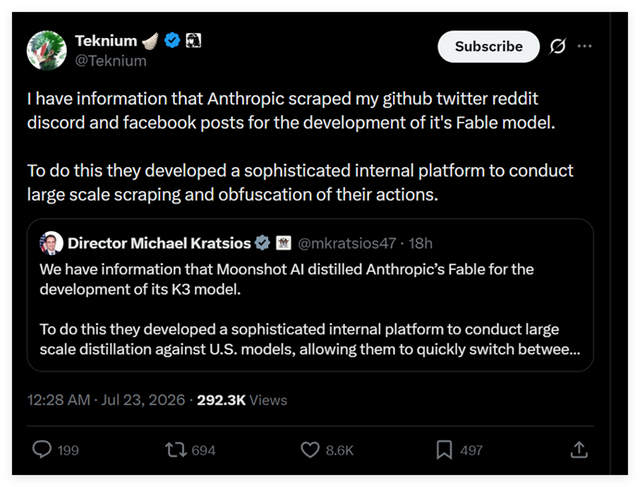Viewport: 640px width, 487px height.
Task: Open the Teknium display name link
Action: click(106, 41)
